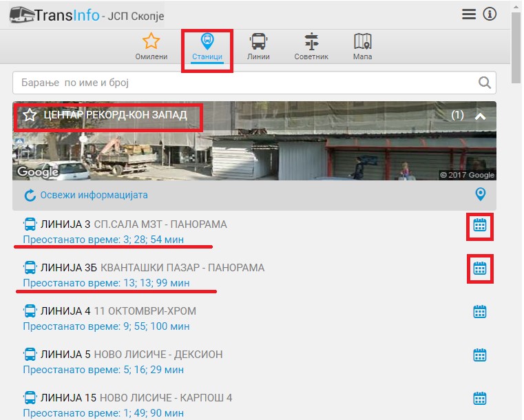Open the info circle icon

click(490, 14)
